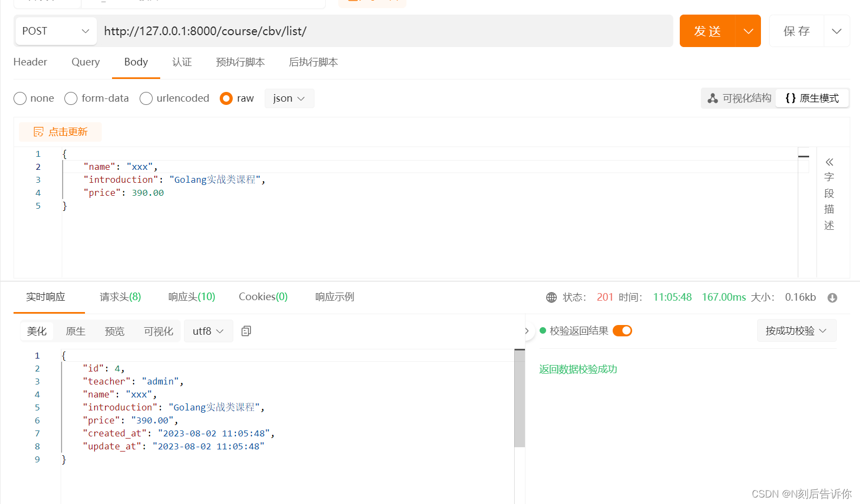
Task: Download the response with download icon
Action: pos(832,298)
